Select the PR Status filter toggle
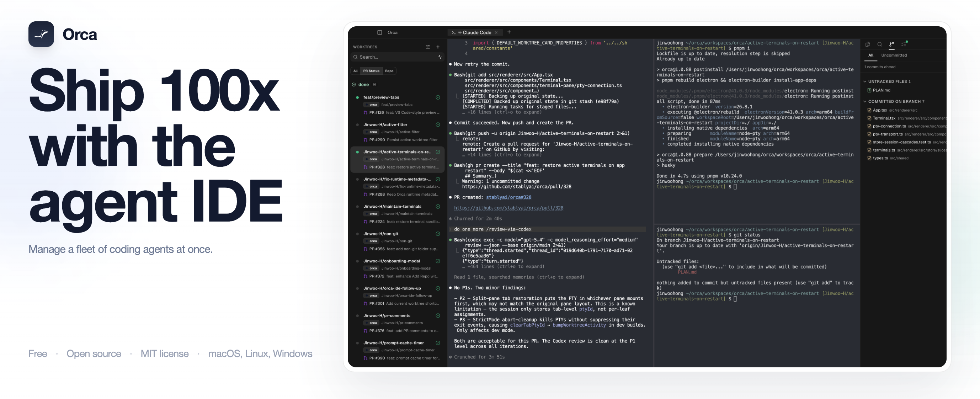Image resolution: width=980 pixels, height=399 pixels. pyautogui.click(x=371, y=71)
